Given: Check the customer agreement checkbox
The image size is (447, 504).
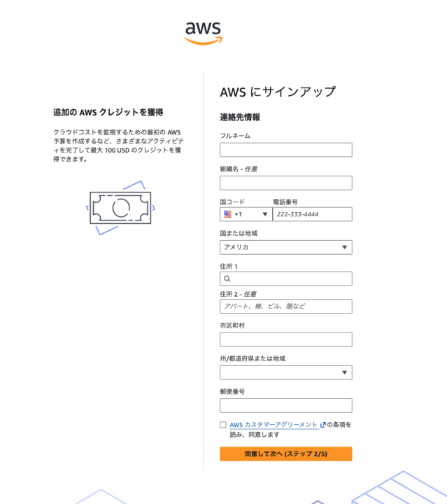Looking at the screenshot, I should click(x=223, y=425).
